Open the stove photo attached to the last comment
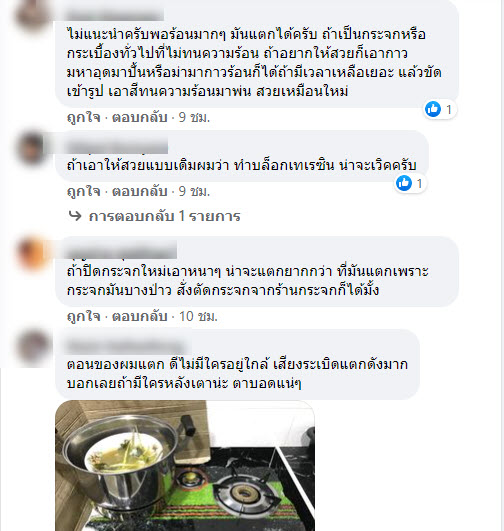 pos(185,465)
